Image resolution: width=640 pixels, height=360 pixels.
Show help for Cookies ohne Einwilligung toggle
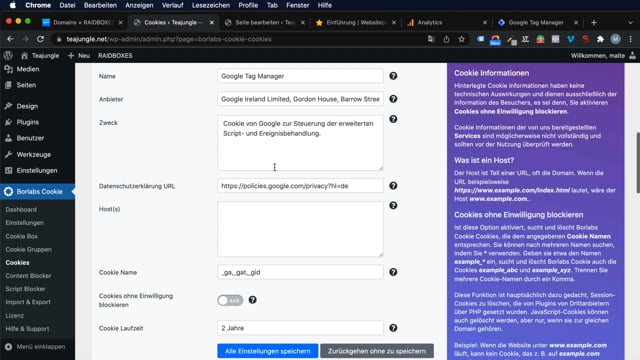[253, 300]
